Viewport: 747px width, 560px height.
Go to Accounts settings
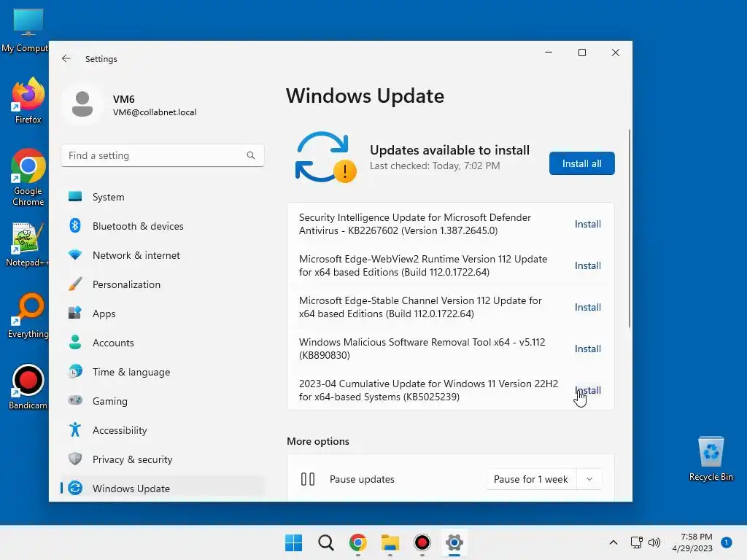162,343
